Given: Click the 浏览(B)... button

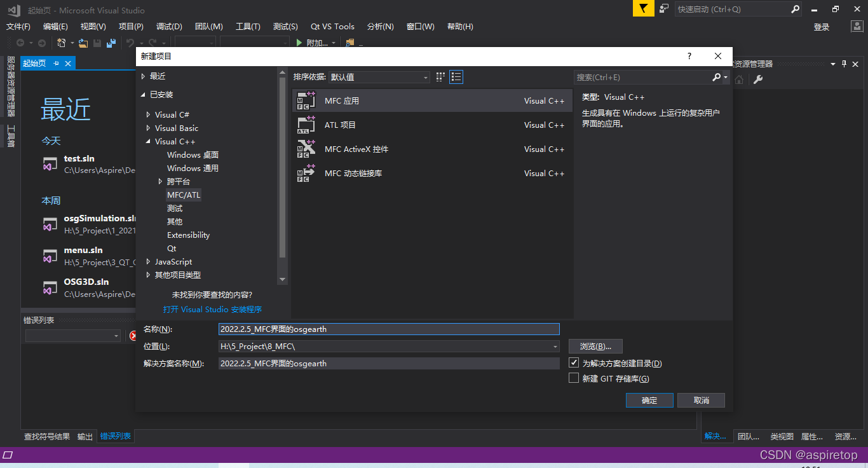Looking at the screenshot, I should coord(595,347).
